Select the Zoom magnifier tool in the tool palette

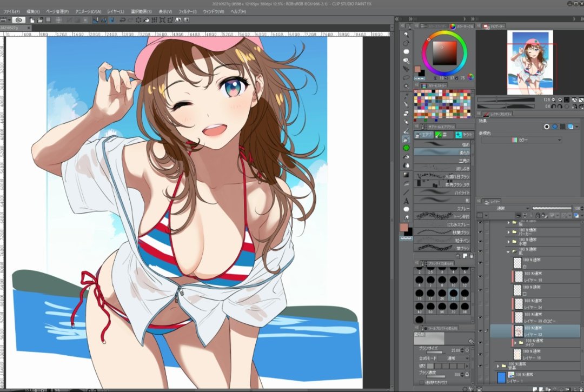(406, 35)
